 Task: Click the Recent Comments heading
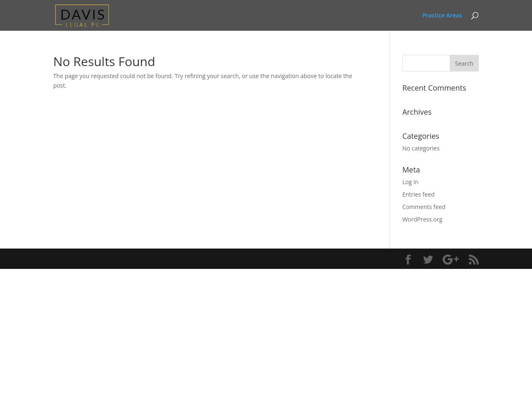(x=434, y=88)
